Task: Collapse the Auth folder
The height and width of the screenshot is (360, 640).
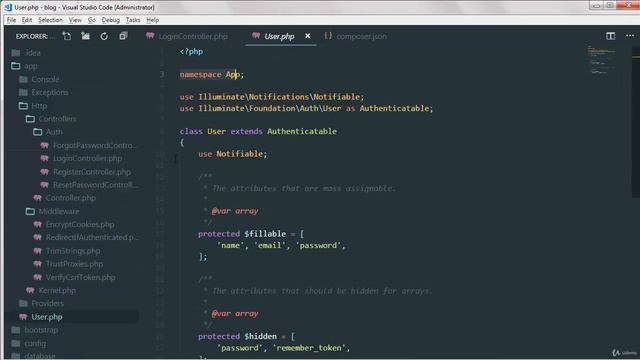Action: click(x=48, y=132)
